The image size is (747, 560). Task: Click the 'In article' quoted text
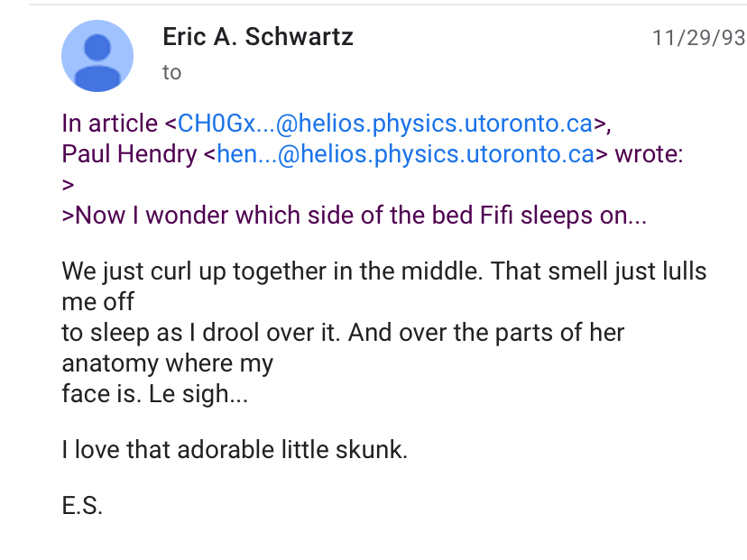click(x=109, y=124)
